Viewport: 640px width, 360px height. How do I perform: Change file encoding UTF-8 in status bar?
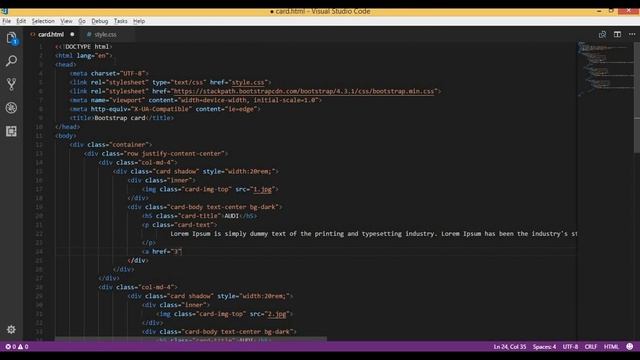coord(570,347)
